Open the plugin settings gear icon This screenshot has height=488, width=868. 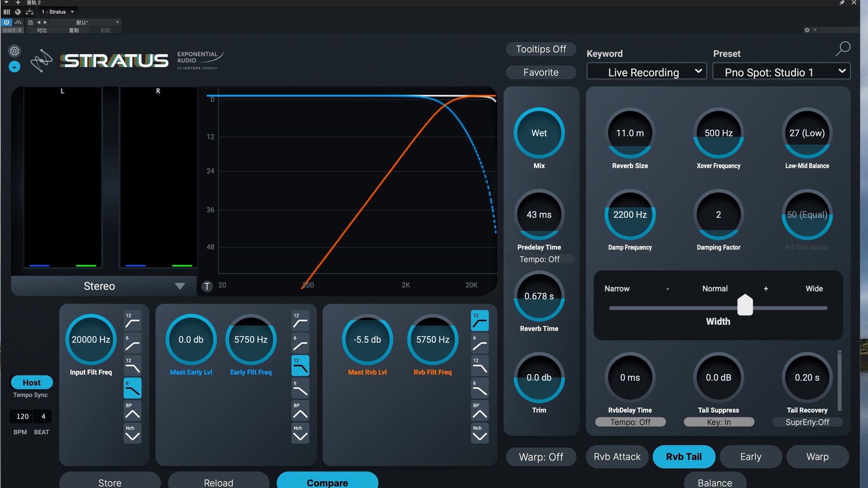click(14, 51)
